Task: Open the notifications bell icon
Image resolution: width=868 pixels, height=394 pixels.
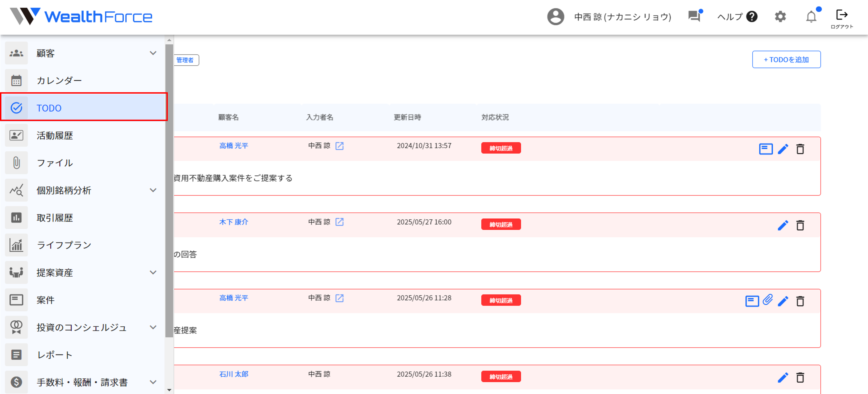Action: pyautogui.click(x=811, y=17)
